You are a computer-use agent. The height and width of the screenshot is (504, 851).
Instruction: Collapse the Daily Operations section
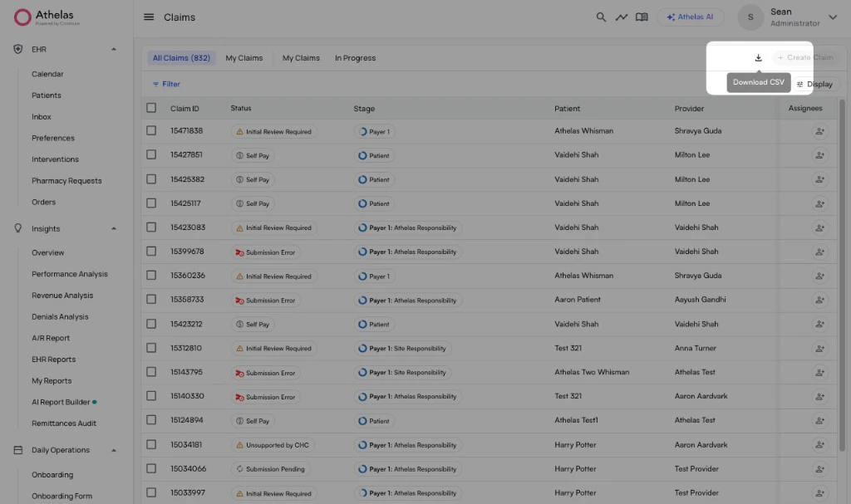click(115, 449)
